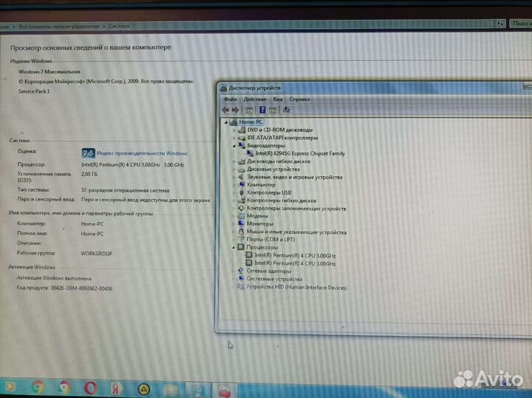Open Google Chrome from the taskbar
Viewport: 532px width, 398px height.
coord(37,387)
